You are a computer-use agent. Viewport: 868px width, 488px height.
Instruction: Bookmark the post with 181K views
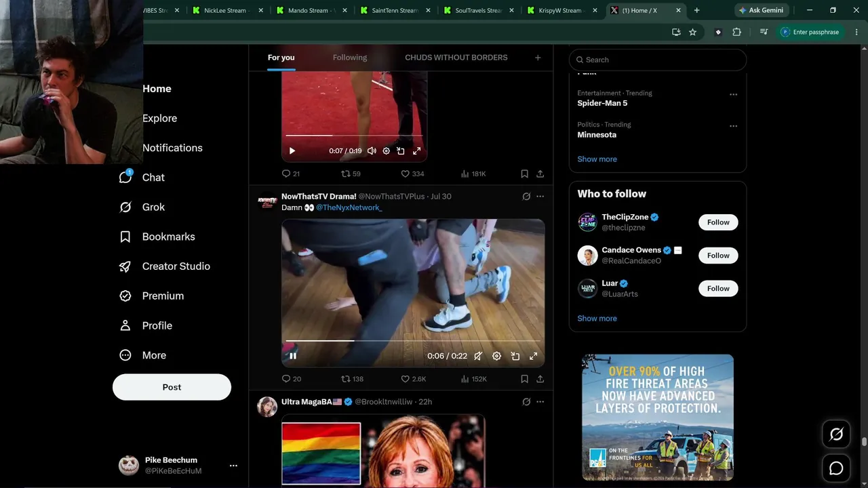(x=524, y=174)
